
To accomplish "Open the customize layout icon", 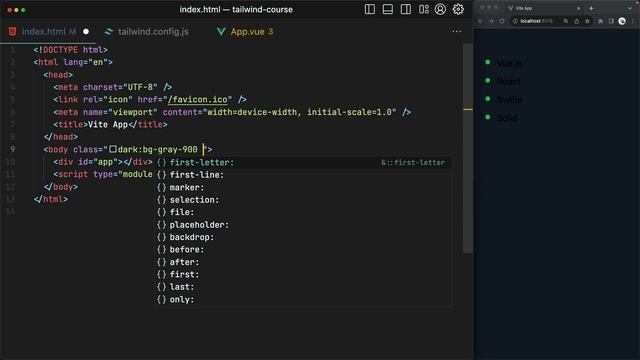I will click(424, 9).
